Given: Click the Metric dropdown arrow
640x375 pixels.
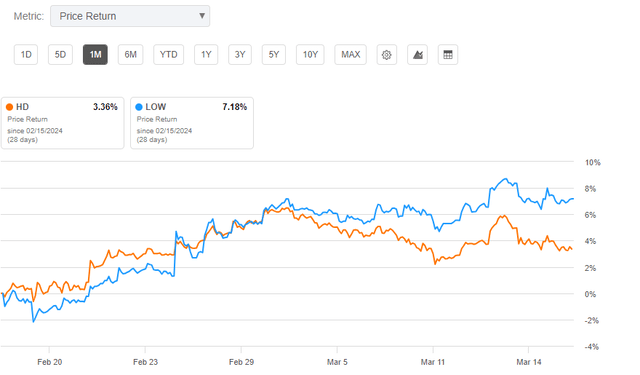Looking at the screenshot, I should pos(202,16).
